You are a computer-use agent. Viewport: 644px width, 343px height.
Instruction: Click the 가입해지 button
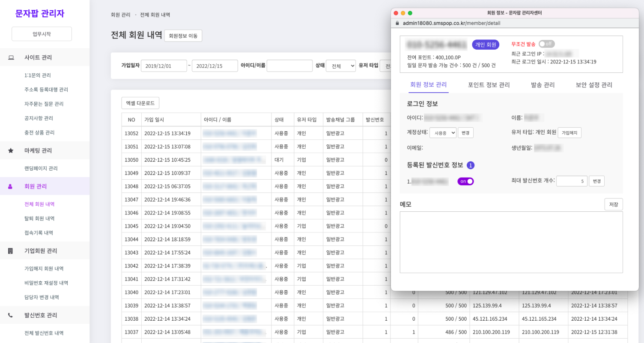[569, 133]
